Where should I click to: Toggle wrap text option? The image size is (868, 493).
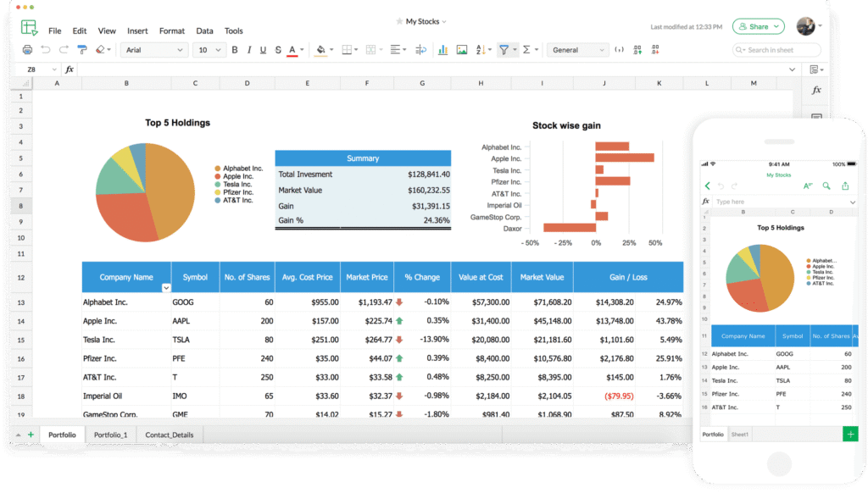(420, 50)
